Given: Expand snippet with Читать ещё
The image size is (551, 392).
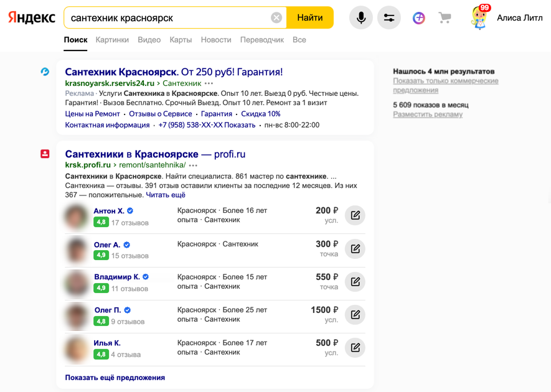Looking at the screenshot, I should point(166,195).
